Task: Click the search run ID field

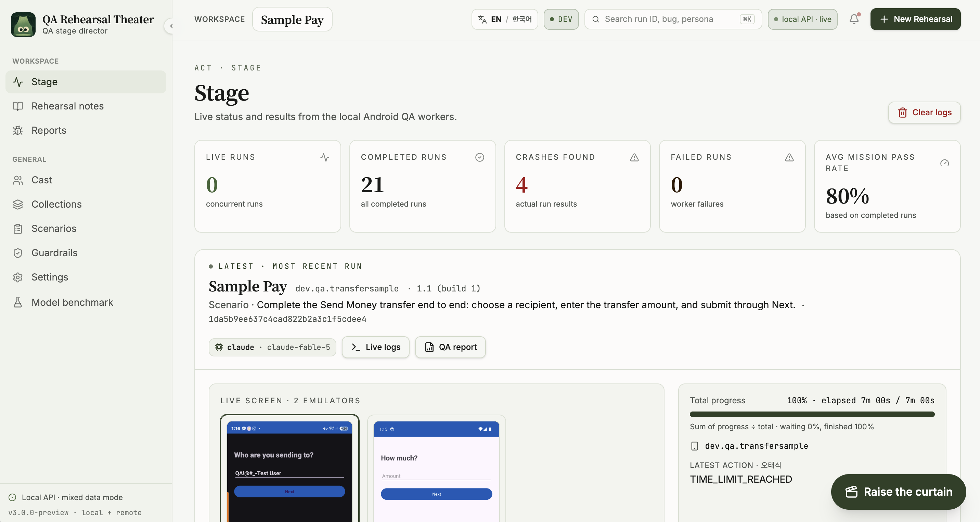Action: (673, 19)
